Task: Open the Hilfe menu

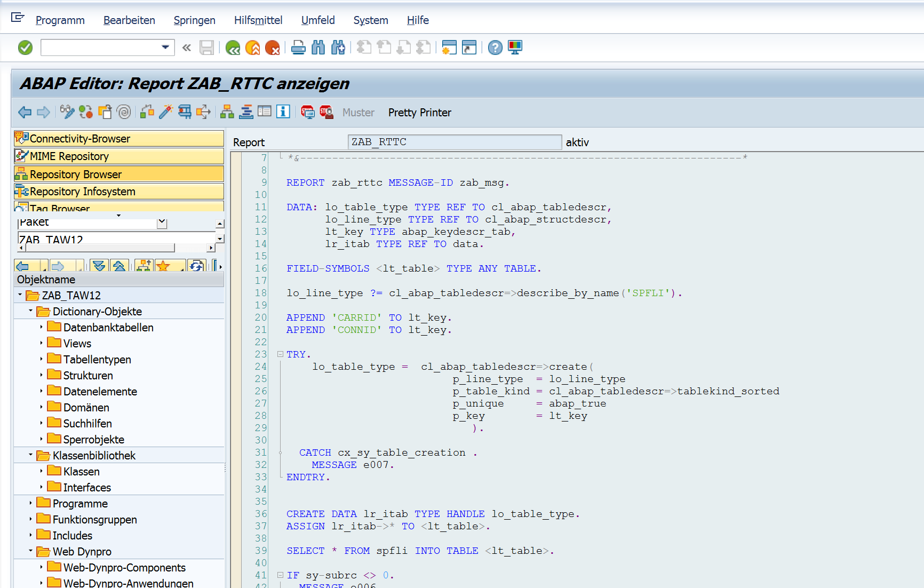Action: (x=418, y=20)
